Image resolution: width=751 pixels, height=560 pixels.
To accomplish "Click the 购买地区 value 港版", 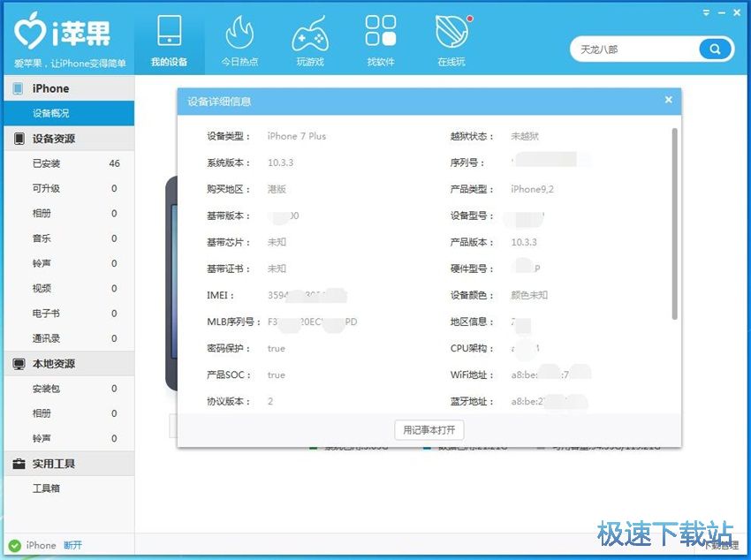I will pos(277,189).
